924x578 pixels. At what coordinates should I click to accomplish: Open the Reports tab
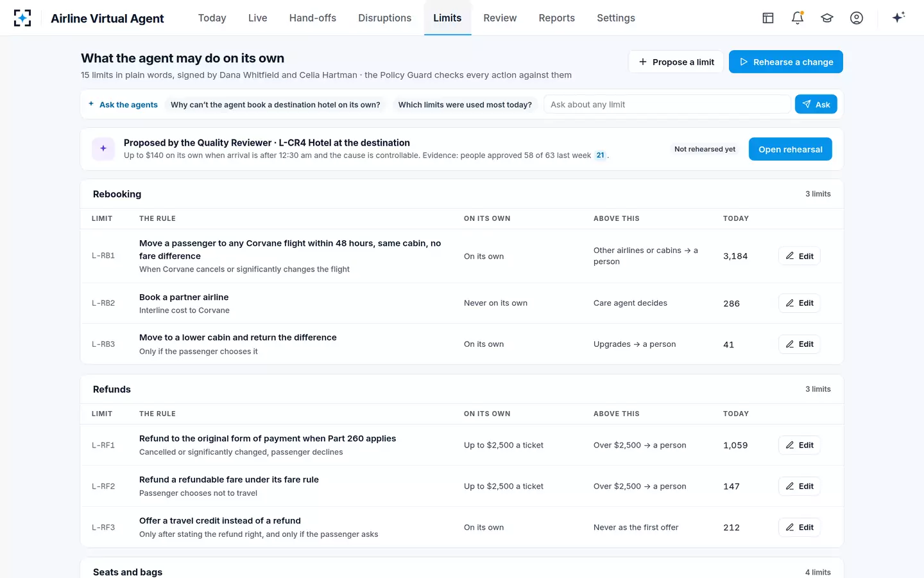tap(556, 18)
